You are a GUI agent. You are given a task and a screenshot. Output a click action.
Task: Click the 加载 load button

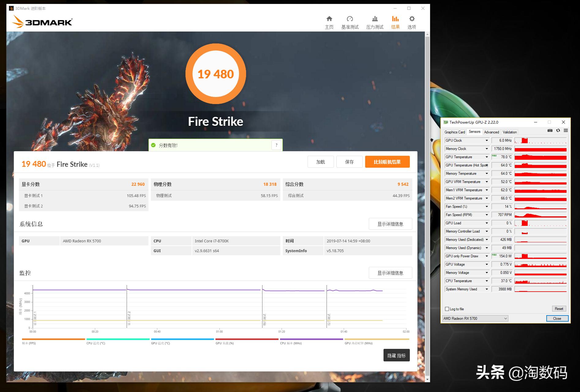pos(320,162)
